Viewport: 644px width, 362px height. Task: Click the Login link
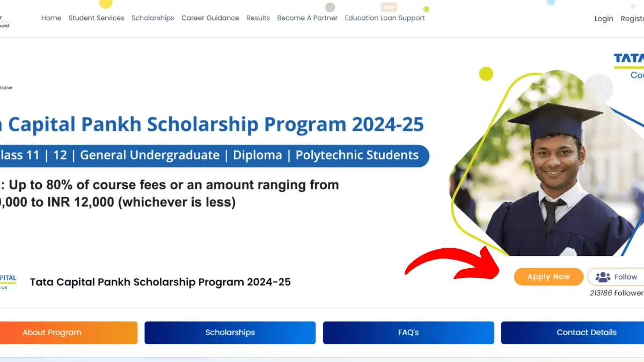tap(603, 18)
